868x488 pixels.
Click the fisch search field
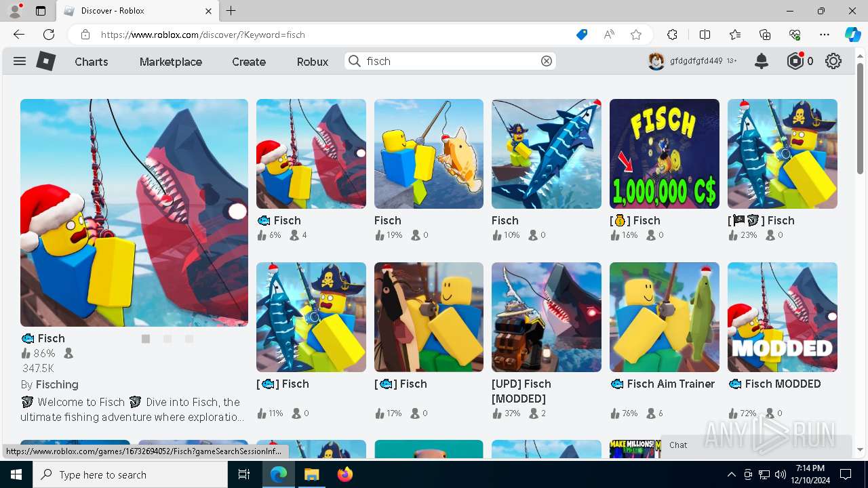pyautogui.click(x=451, y=61)
